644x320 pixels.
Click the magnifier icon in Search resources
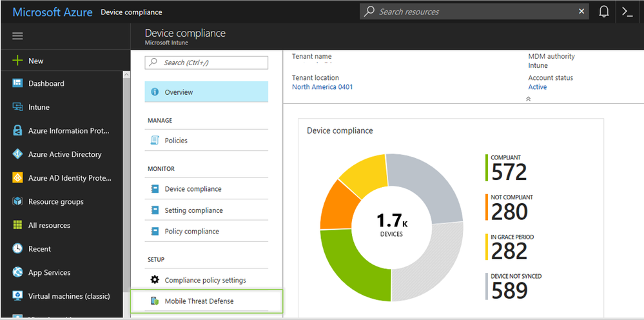coord(369,12)
